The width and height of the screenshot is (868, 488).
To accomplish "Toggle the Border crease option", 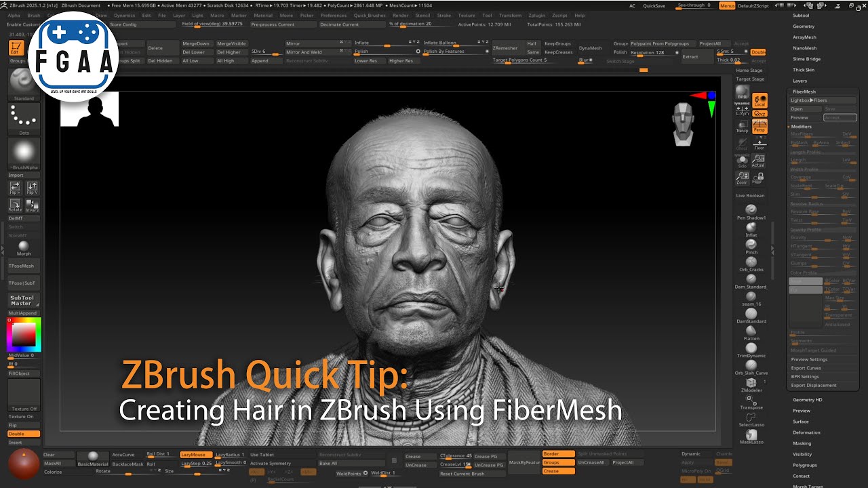I will click(559, 454).
